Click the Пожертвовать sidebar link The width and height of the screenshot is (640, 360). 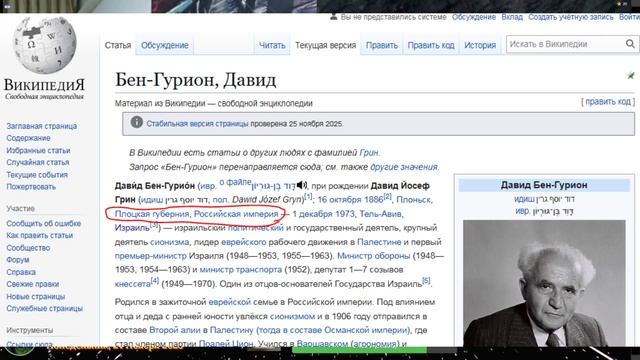pos(31,187)
